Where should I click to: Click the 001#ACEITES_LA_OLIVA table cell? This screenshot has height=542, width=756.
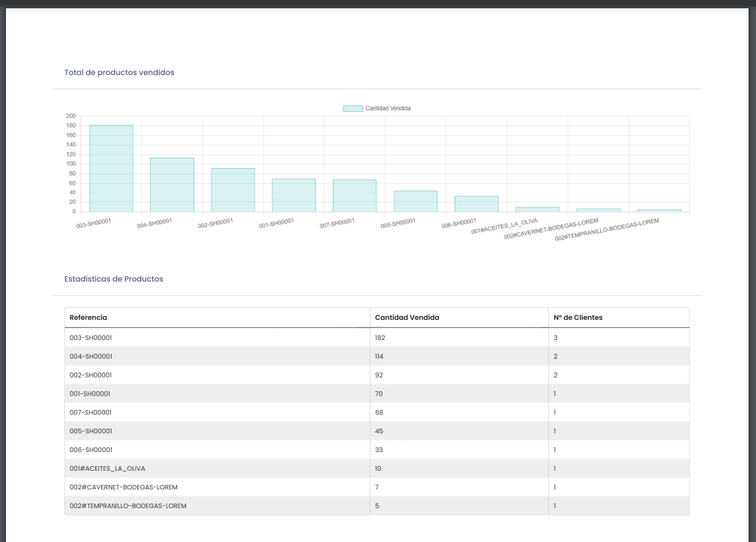click(x=102, y=468)
